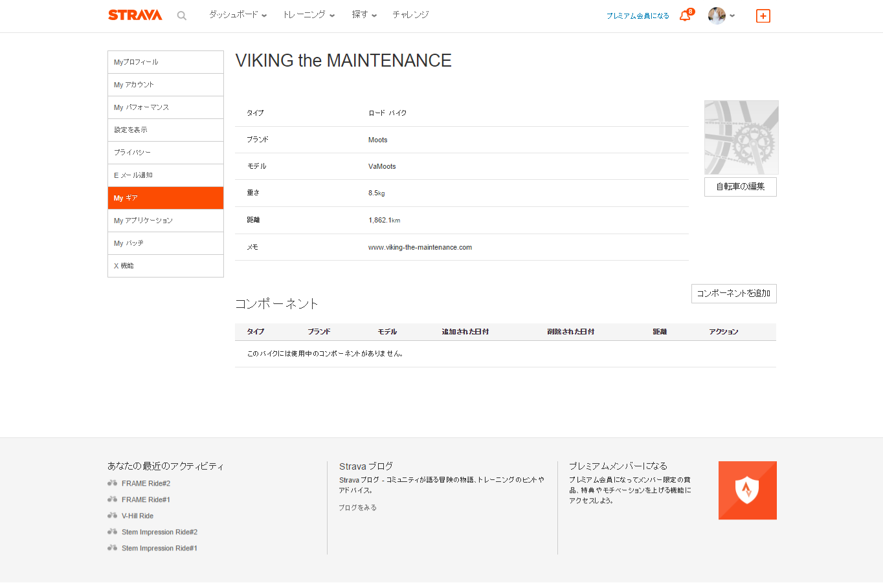Click the プレミアムメンバーになる heading
Screen dimensions: 883x588
click(618, 466)
